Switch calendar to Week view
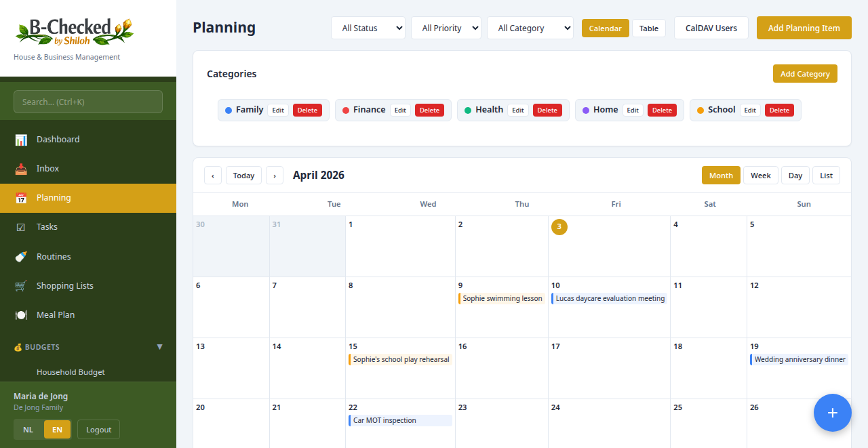Image resolution: width=868 pixels, height=448 pixels. (760, 175)
